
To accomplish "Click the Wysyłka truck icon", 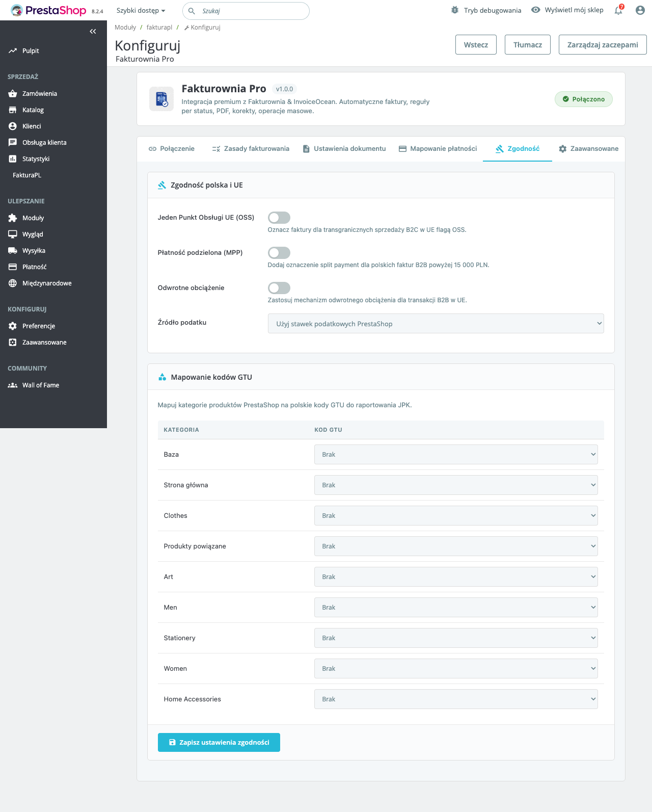I will pos(13,251).
